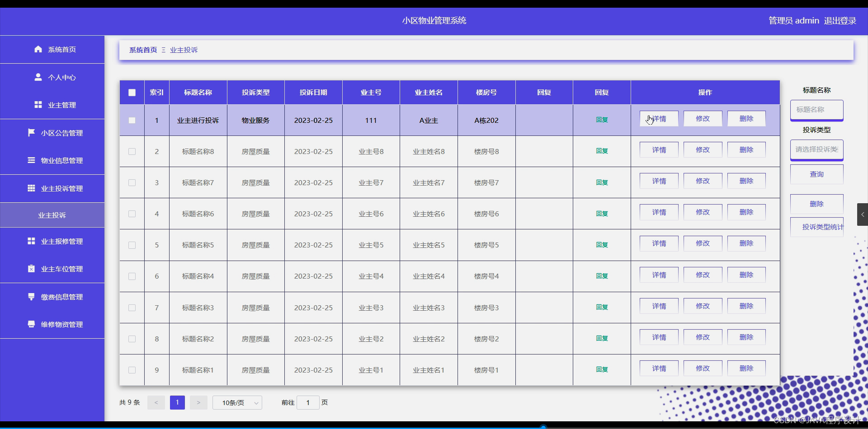The width and height of the screenshot is (868, 429).
Task: Open 物业信息管理 in the sidebar
Action: pyautogui.click(x=52, y=160)
